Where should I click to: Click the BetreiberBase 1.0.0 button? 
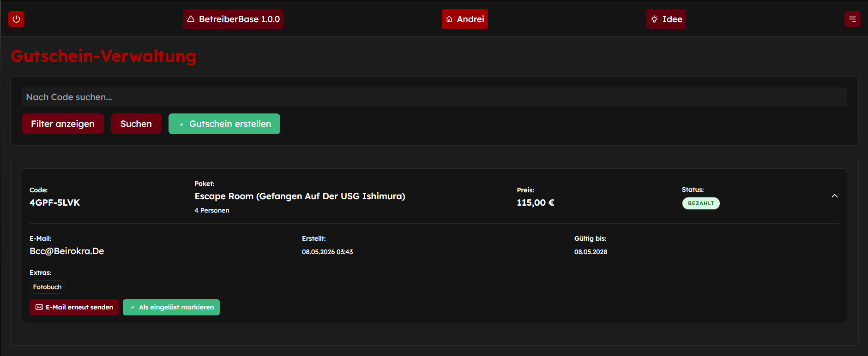[x=233, y=19]
